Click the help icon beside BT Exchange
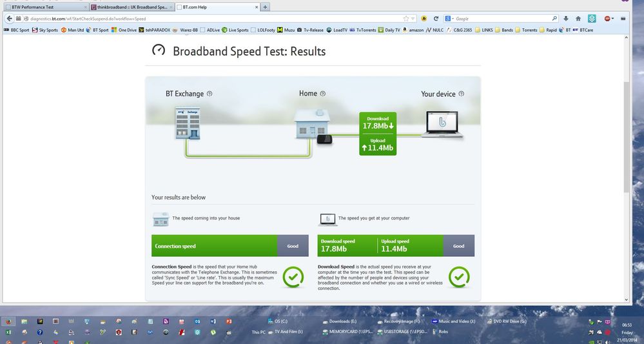This screenshot has height=344, width=644. pos(210,94)
